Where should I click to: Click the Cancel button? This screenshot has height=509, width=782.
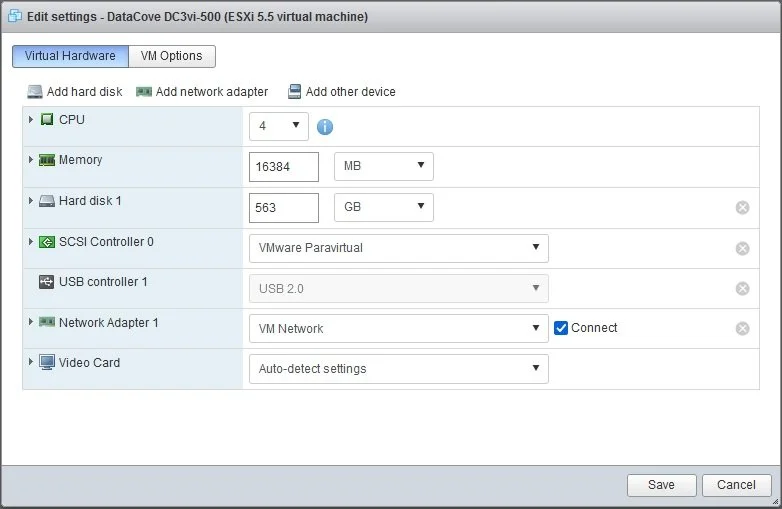pos(736,485)
